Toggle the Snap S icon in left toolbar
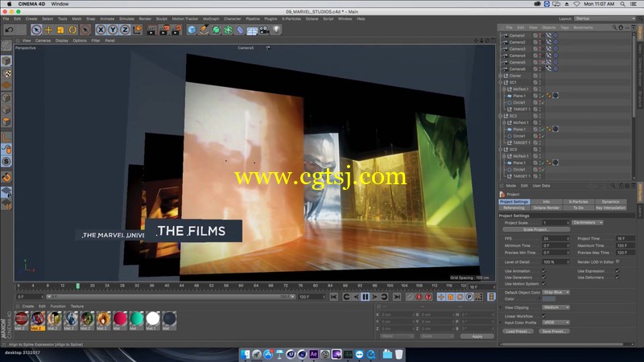Screen dimensions: 644x362 click(6, 162)
